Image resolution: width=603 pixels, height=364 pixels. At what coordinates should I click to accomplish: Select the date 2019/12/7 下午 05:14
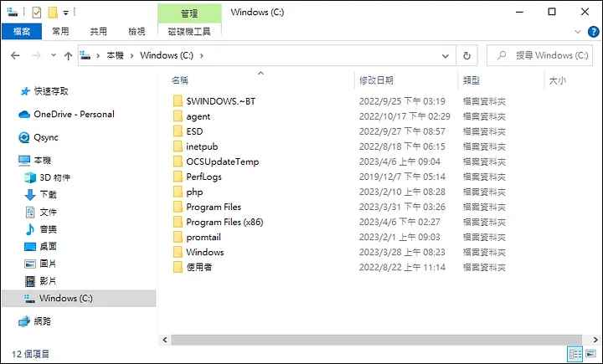(402, 177)
